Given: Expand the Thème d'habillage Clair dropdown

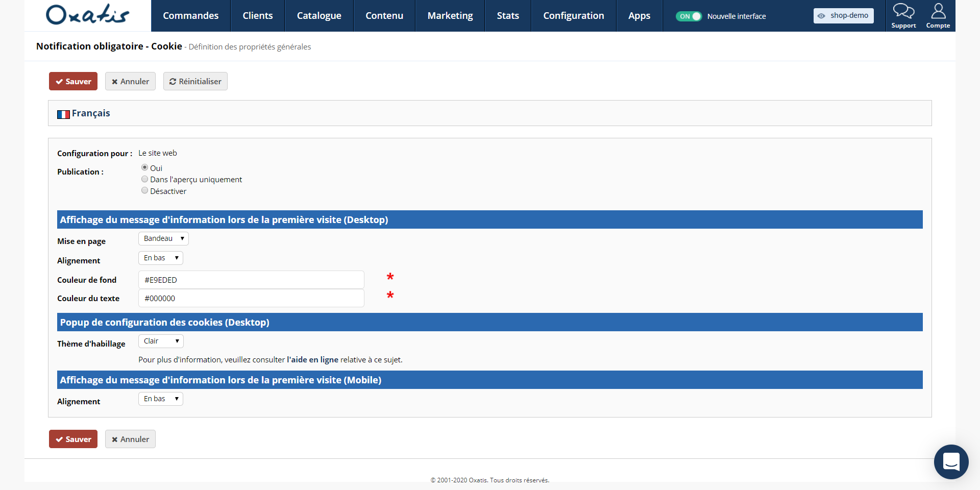Looking at the screenshot, I should pyautogui.click(x=161, y=341).
